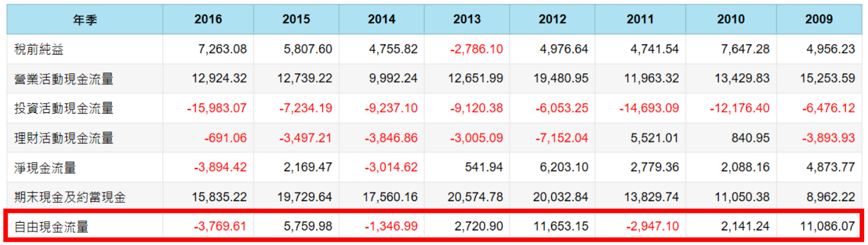This screenshot has width=868, height=245.
Task: Click the negative value -6,476.12
Action: point(828,109)
